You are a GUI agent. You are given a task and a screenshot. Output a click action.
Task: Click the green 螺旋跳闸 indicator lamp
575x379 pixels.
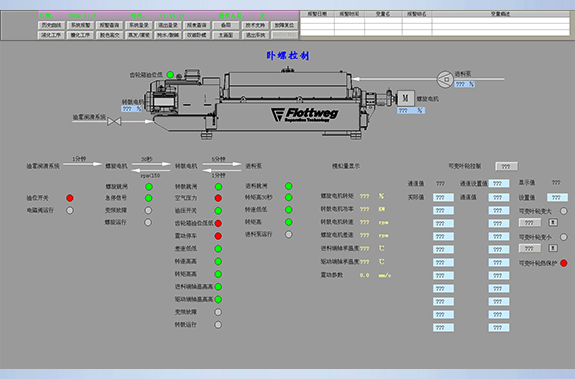pos(149,187)
